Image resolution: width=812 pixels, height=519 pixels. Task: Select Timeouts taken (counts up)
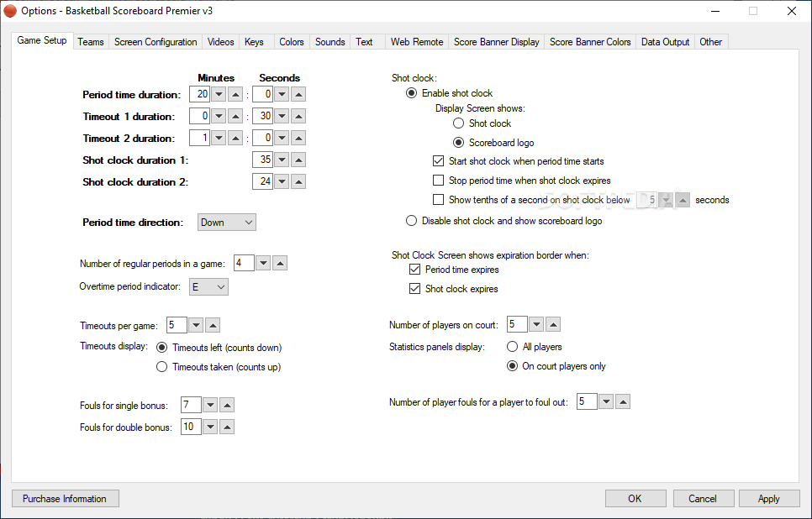(161, 366)
